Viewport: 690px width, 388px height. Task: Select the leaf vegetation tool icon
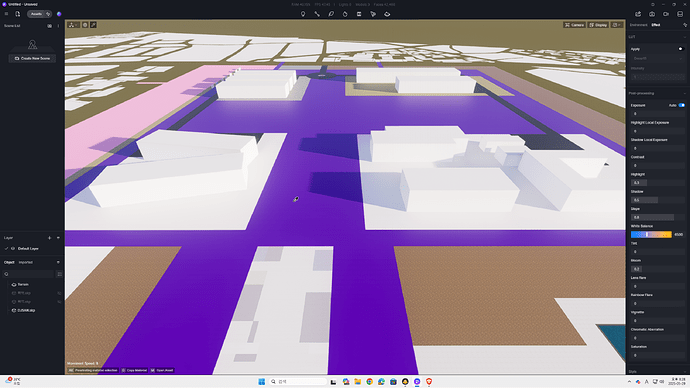point(331,14)
